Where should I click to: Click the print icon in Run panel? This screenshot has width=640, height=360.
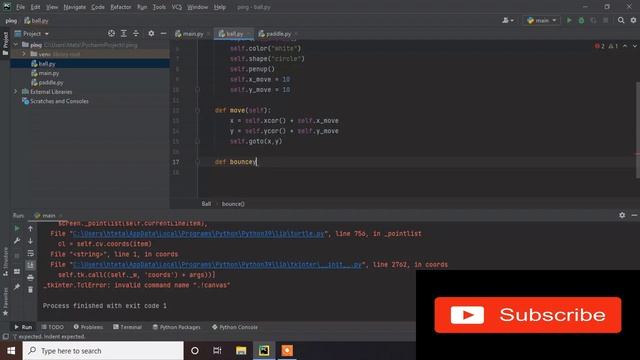click(x=30, y=278)
